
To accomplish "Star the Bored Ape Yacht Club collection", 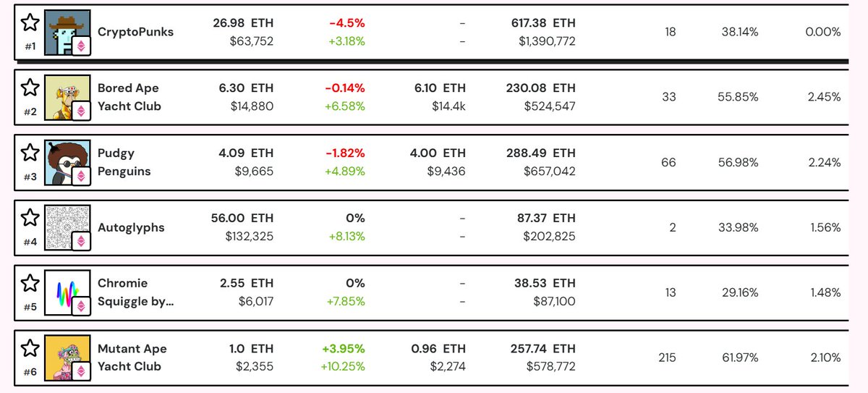I will click(30, 88).
